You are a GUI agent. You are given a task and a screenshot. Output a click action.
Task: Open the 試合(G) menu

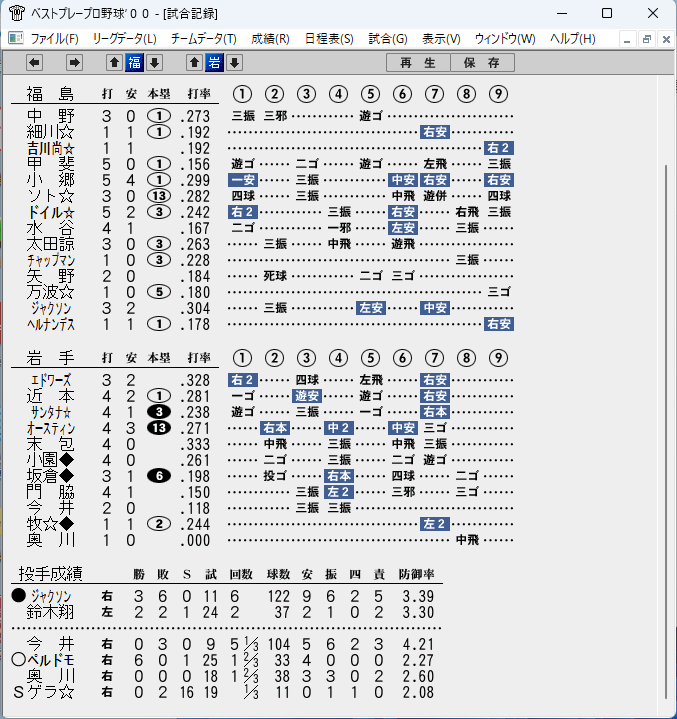tap(388, 39)
